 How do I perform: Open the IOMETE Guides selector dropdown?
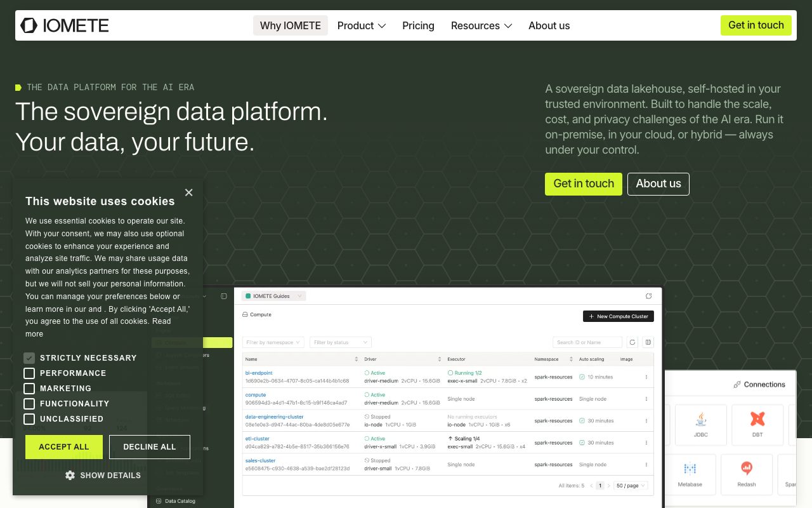click(x=273, y=296)
